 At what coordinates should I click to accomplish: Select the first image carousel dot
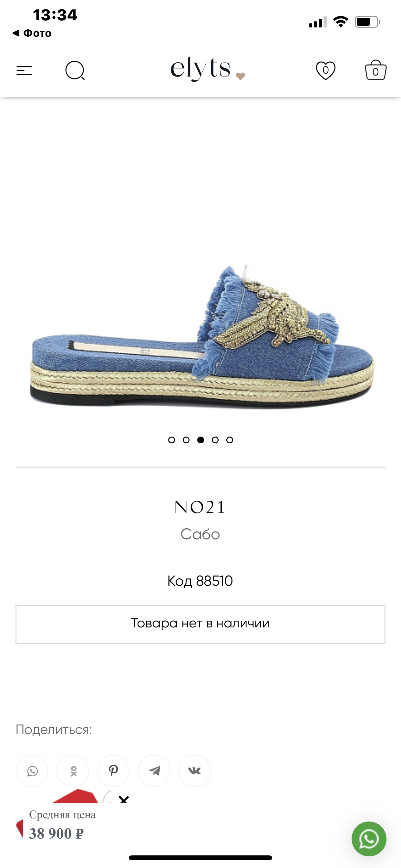(x=171, y=440)
